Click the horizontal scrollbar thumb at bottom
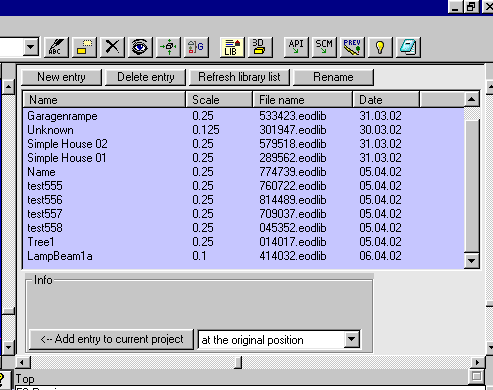 238,362
